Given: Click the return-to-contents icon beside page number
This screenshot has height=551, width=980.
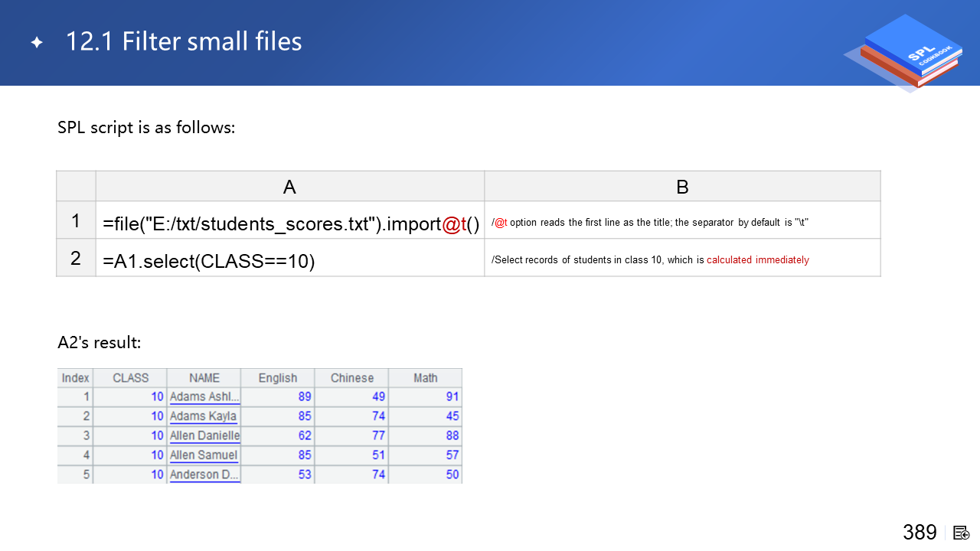Looking at the screenshot, I should click(962, 533).
